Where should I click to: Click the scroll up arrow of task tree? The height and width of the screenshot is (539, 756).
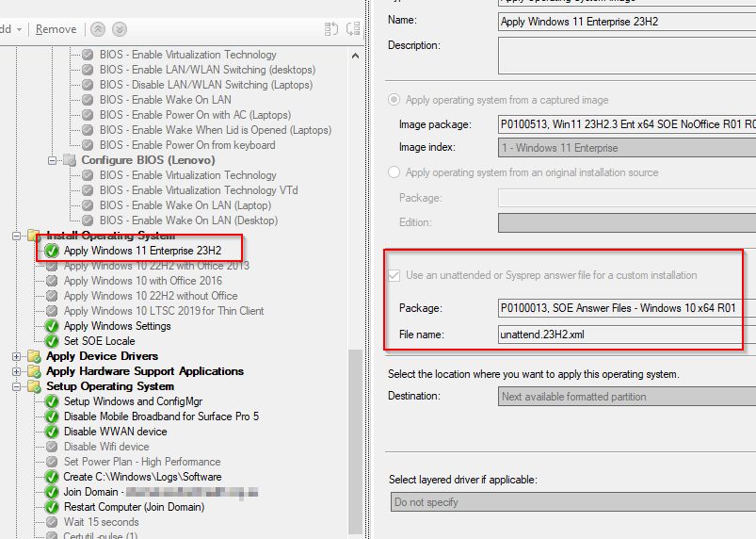(355, 56)
